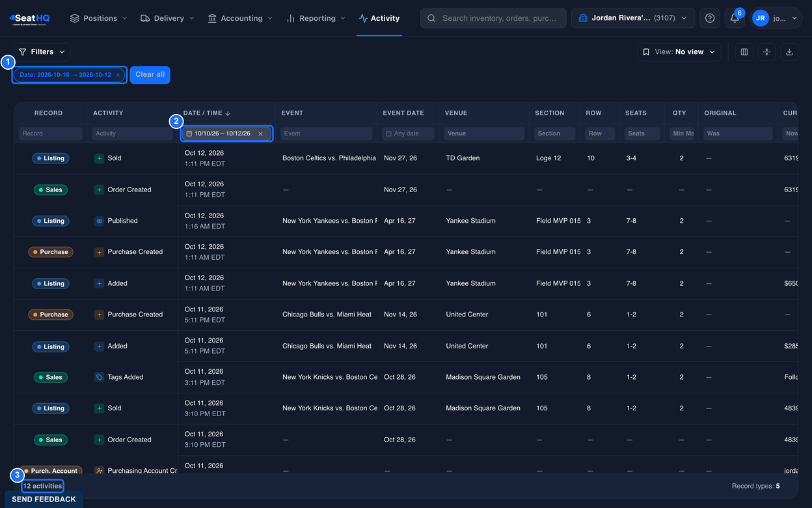Click the funnel icon in Filters
This screenshot has height=508, width=812.
coord(23,51)
